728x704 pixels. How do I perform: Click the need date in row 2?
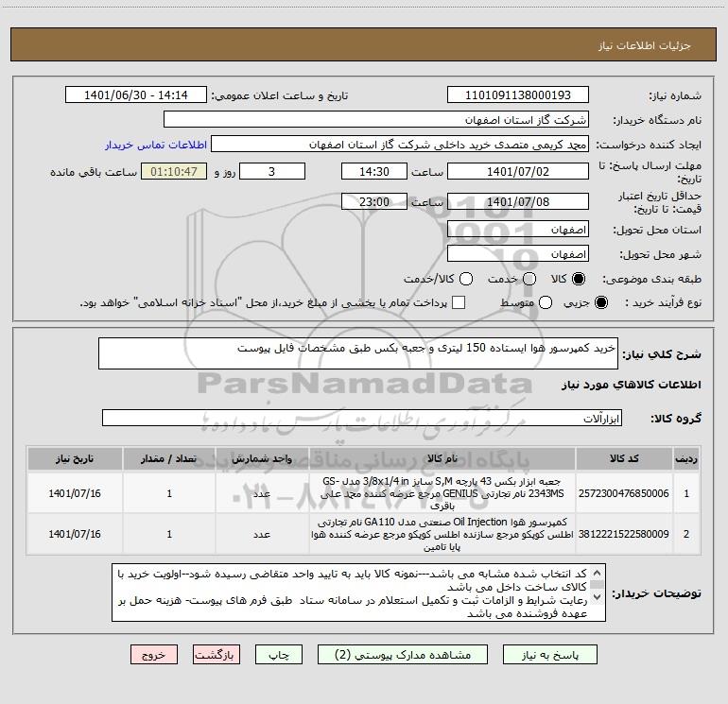[75, 534]
